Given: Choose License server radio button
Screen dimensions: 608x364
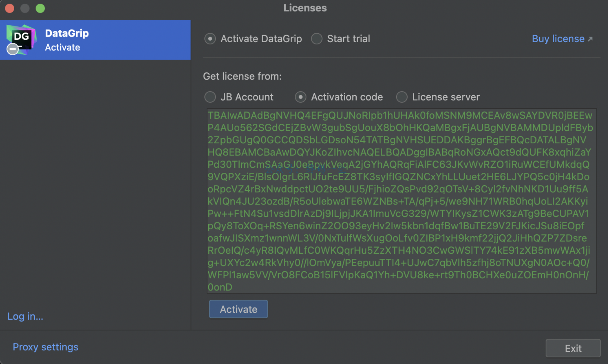Looking at the screenshot, I should pyautogui.click(x=402, y=97).
